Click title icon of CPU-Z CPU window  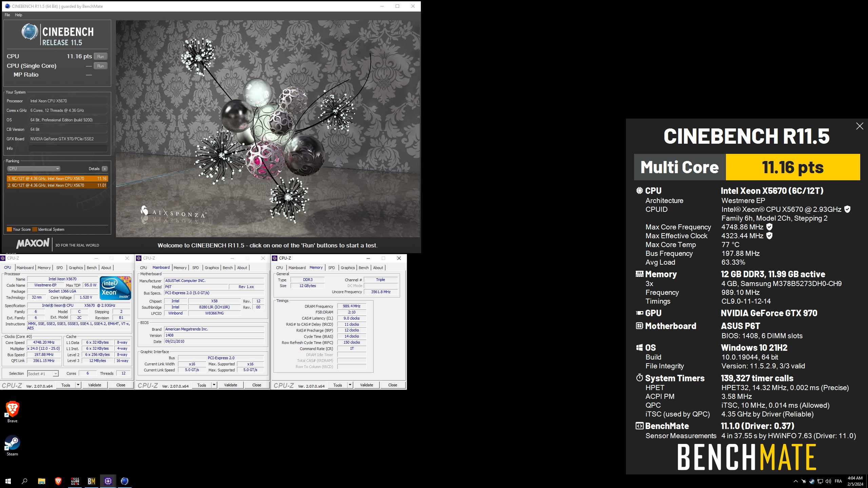pyautogui.click(x=3, y=258)
